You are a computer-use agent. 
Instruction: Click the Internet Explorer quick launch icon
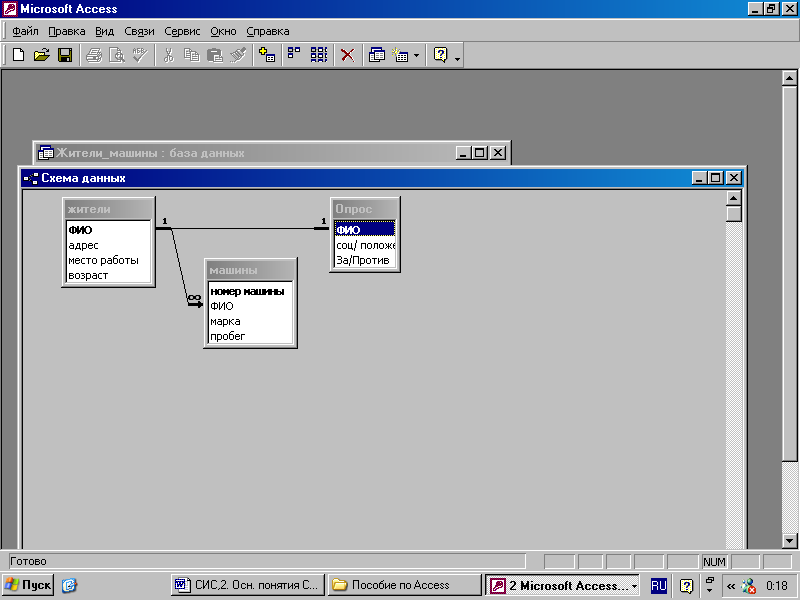[69, 585]
